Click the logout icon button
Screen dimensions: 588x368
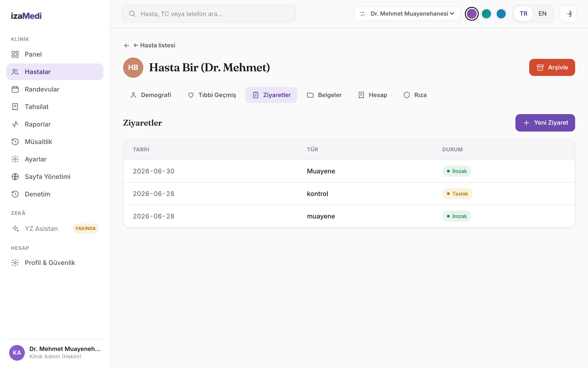pos(568,14)
